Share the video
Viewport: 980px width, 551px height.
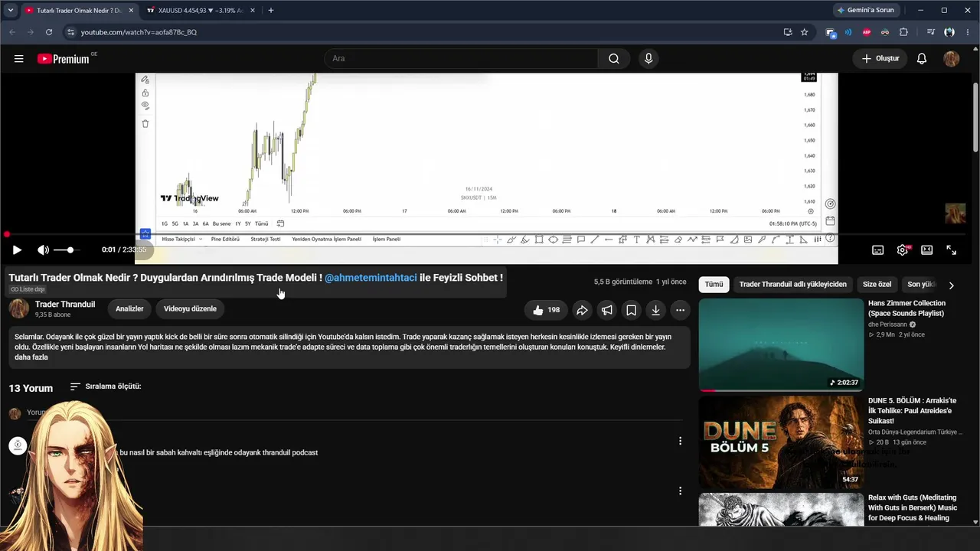point(582,310)
